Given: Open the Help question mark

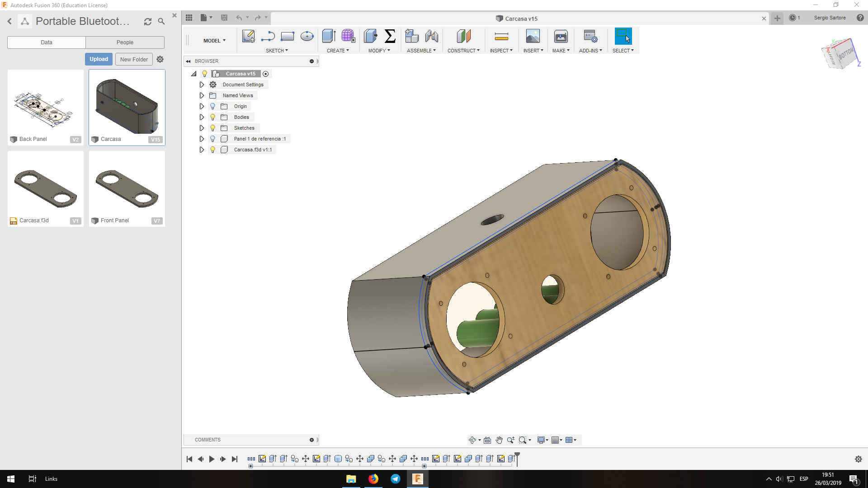Looking at the screenshot, I should (860, 18).
